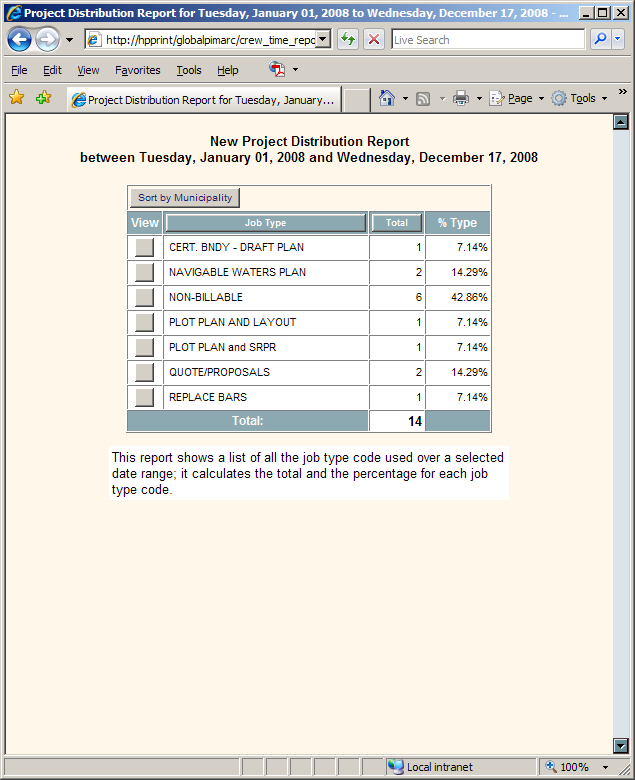Image resolution: width=635 pixels, height=780 pixels.
Task: Expand the Print dropdown arrow
Action: tap(479, 98)
